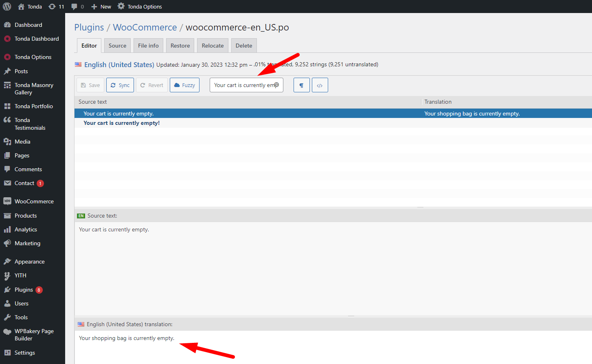Open the Delete tab
The width and height of the screenshot is (592, 364).
point(244,46)
